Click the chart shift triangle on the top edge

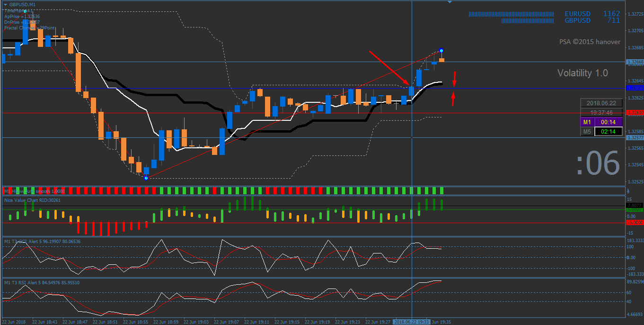pyautogui.click(x=450, y=2)
